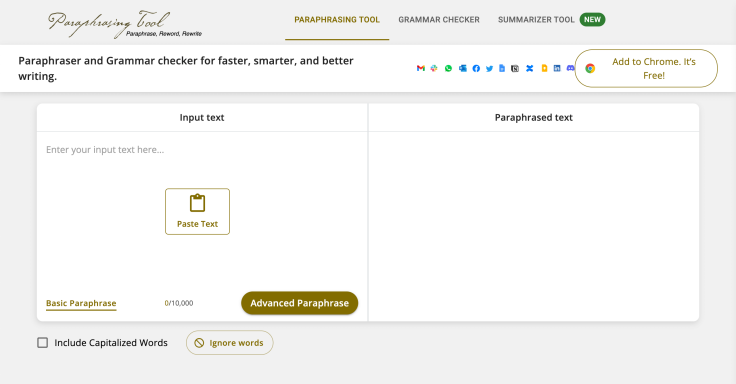
Task: Open the Summarizer Tool tab
Action: [x=536, y=20]
